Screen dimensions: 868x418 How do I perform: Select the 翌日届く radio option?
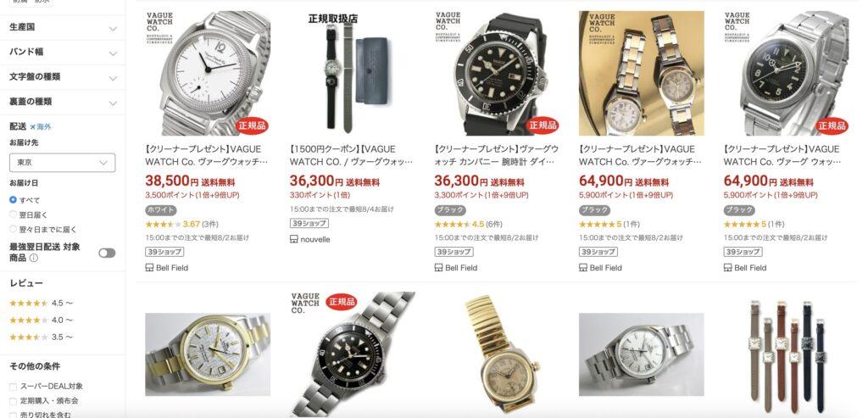29,215
